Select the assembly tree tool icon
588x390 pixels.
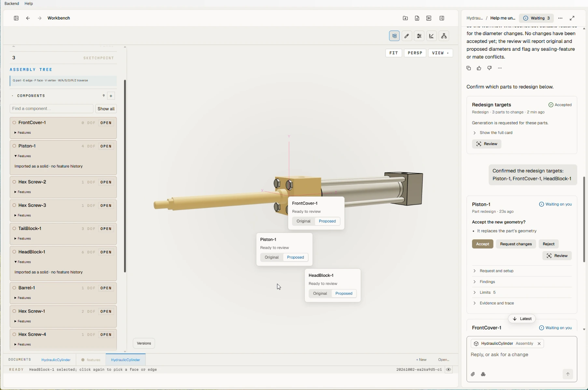click(394, 36)
